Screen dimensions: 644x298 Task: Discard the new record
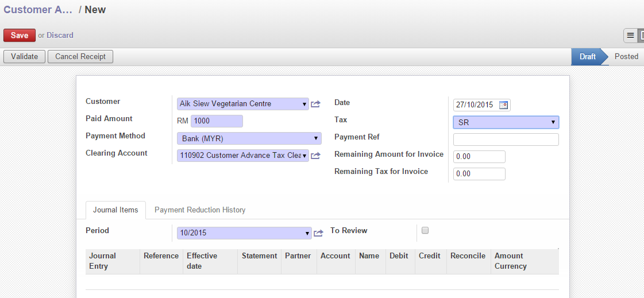(x=60, y=35)
